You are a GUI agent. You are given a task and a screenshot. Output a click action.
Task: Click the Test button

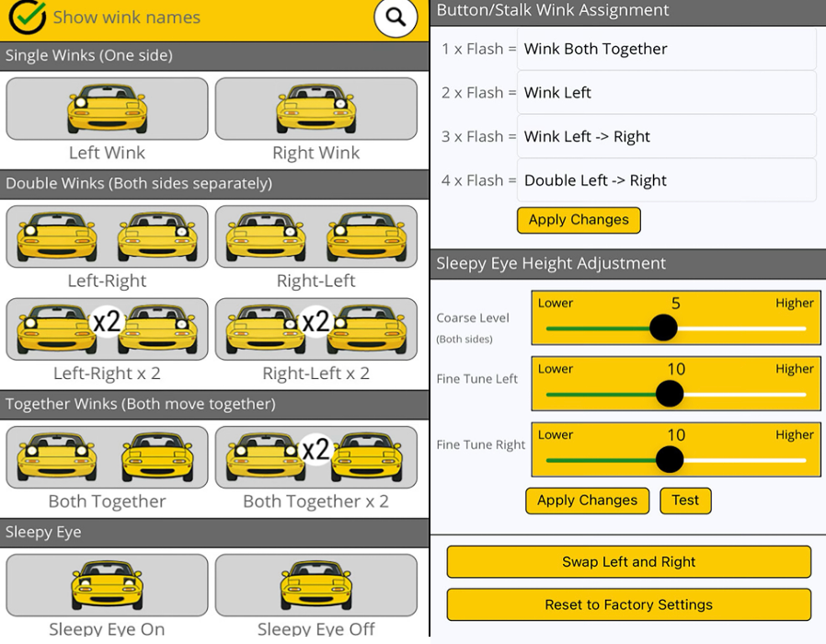click(x=685, y=500)
